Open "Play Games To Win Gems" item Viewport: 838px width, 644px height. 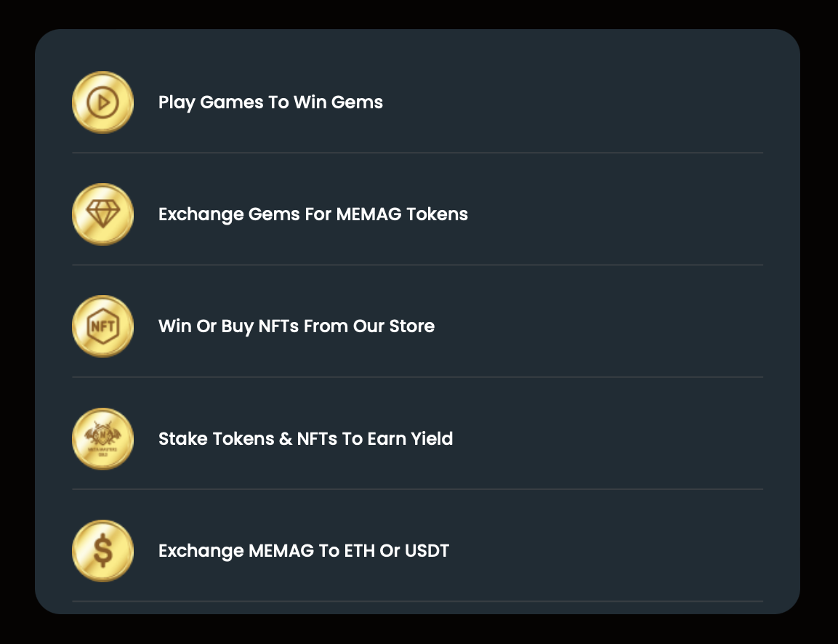tap(270, 102)
